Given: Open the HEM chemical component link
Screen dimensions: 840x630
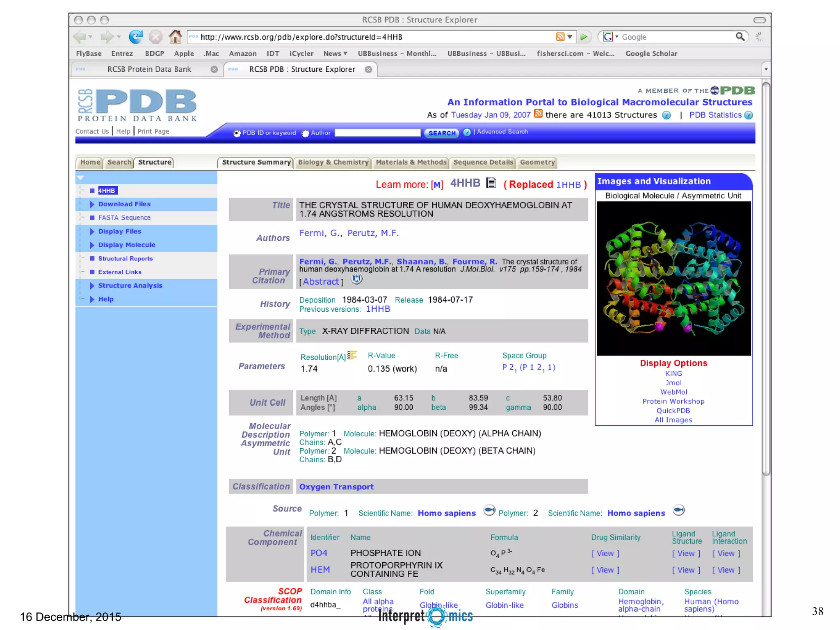Looking at the screenshot, I should (x=320, y=570).
